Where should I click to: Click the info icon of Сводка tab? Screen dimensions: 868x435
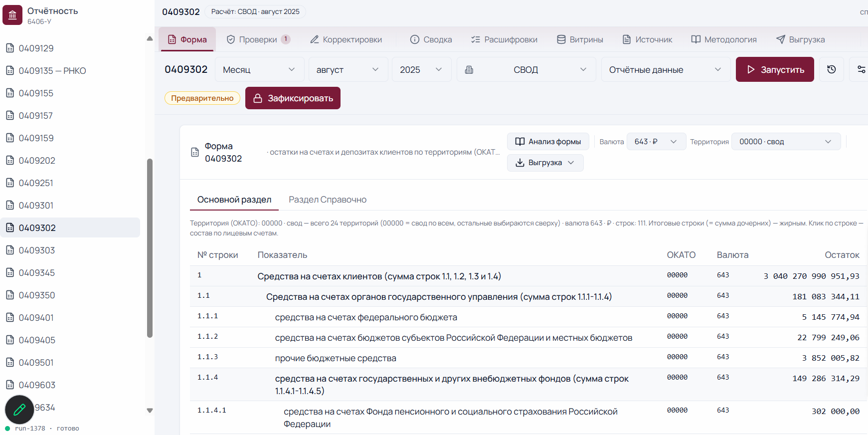[x=415, y=39]
